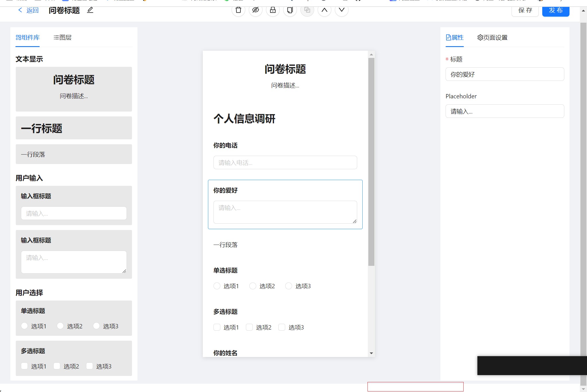This screenshot has width=587, height=392.
Task: Check 选项1 checkbox in canvas 多选标题
Action: point(217,327)
